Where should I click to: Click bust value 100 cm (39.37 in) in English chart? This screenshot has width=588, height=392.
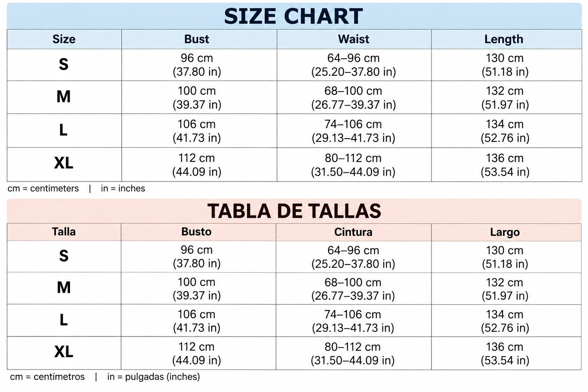[197, 98]
